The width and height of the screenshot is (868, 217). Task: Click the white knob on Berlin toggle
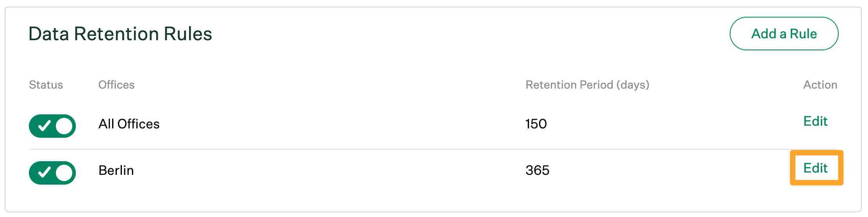64,173
